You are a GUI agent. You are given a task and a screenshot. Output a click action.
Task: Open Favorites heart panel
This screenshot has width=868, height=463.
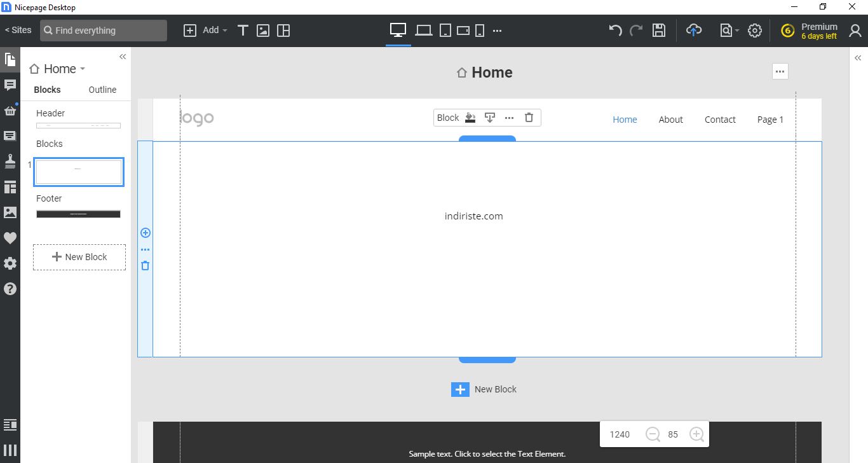pos(10,238)
